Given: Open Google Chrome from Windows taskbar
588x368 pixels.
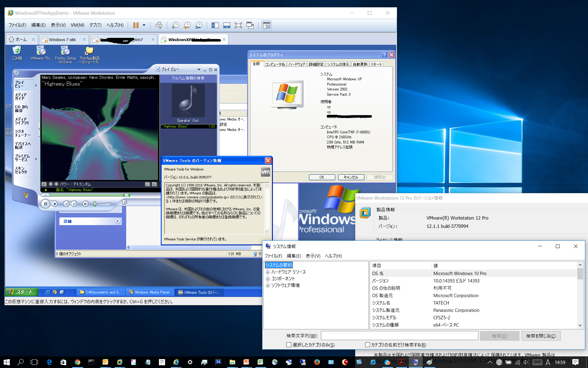Looking at the screenshot, I should [x=77, y=362].
